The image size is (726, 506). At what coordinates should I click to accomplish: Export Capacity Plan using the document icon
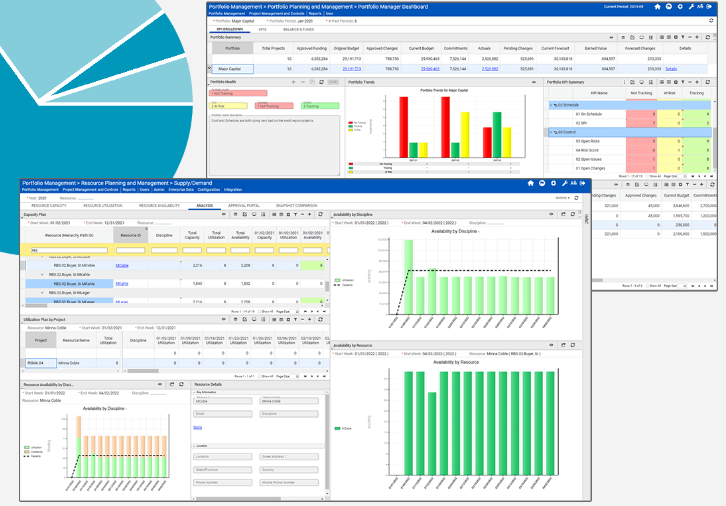click(244, 214)
